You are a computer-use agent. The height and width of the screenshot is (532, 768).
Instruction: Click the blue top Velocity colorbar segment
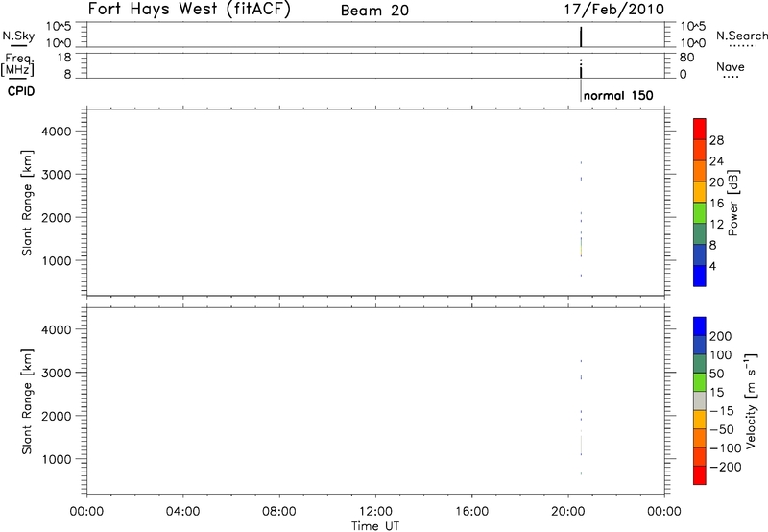tap(700, 326)
